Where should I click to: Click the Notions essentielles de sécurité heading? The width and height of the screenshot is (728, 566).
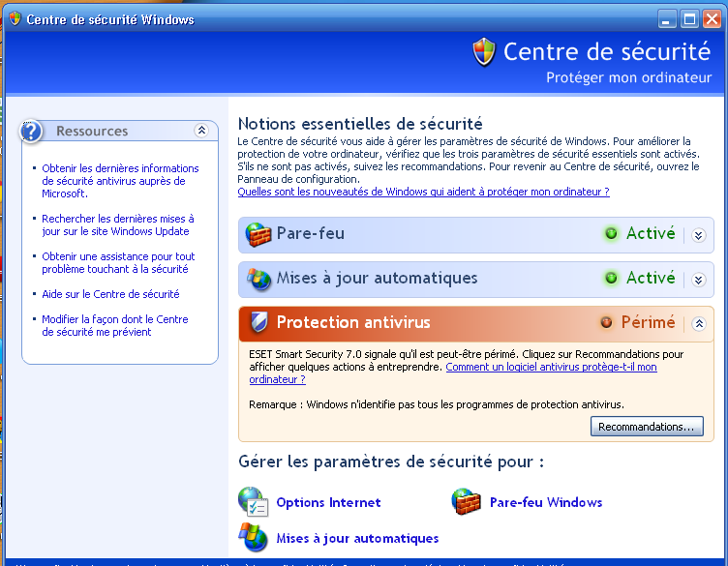360,124
